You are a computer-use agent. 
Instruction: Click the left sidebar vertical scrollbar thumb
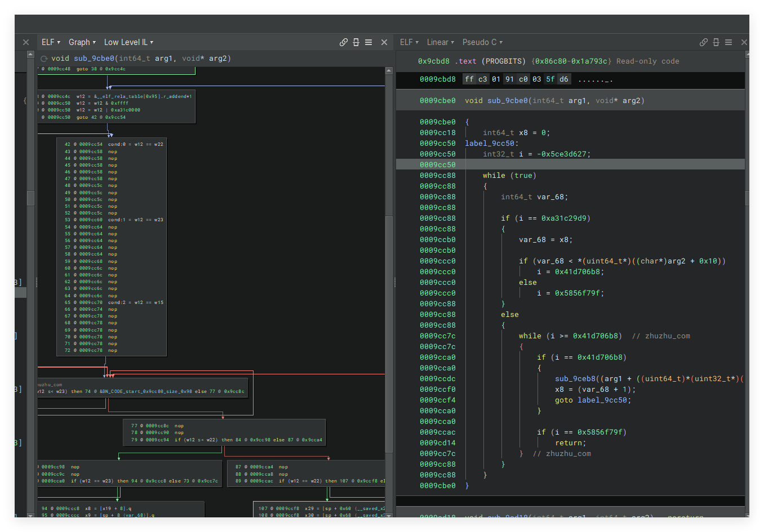30,198
